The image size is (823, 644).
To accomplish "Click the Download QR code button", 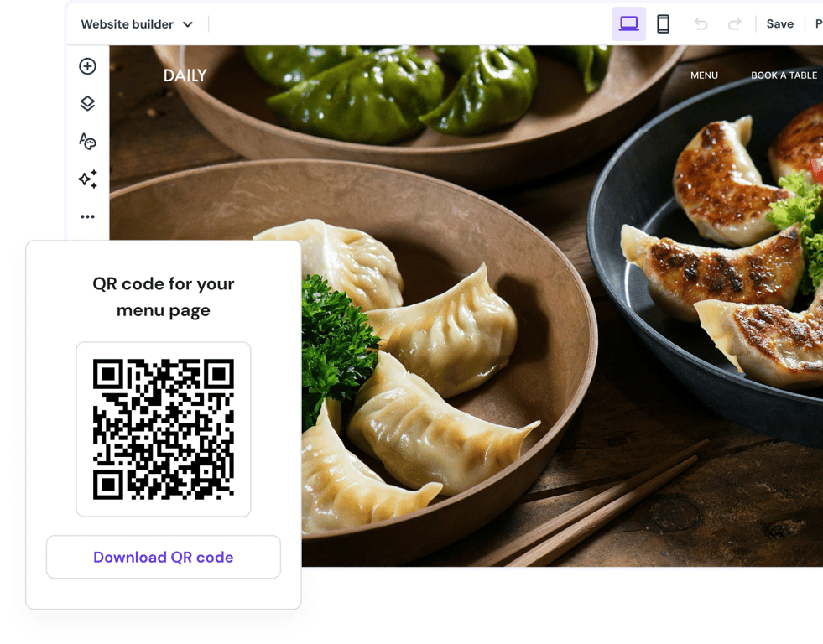I will (163, 557).
